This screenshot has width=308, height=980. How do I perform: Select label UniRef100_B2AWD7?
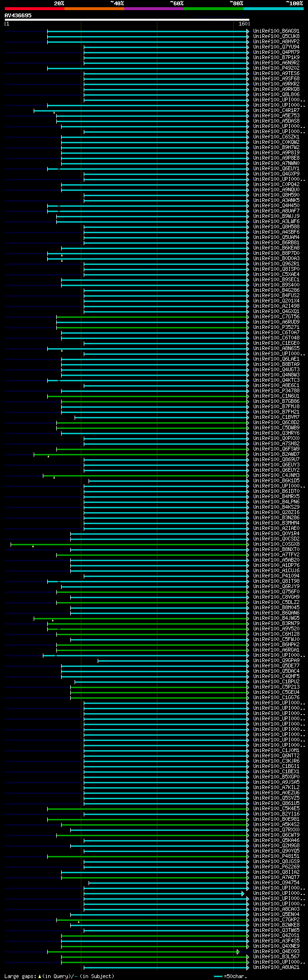[x=276, y=454]
